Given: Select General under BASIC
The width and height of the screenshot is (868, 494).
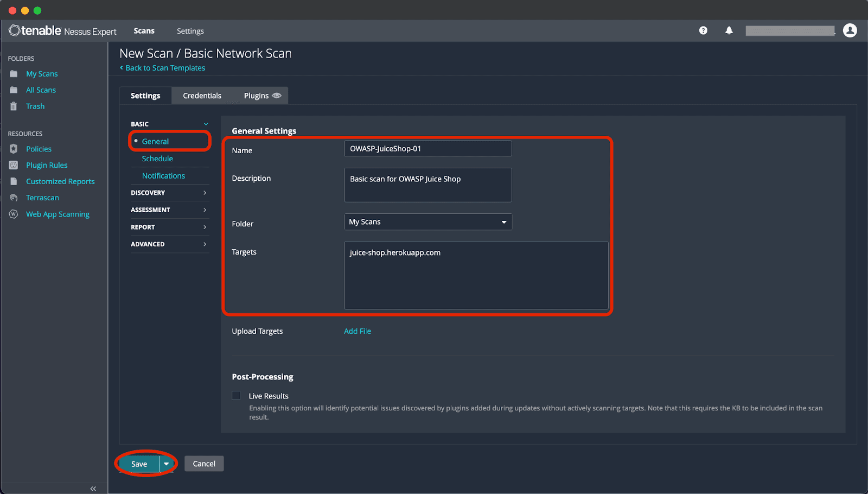Looking at the screenshot, I should (155, 141).
